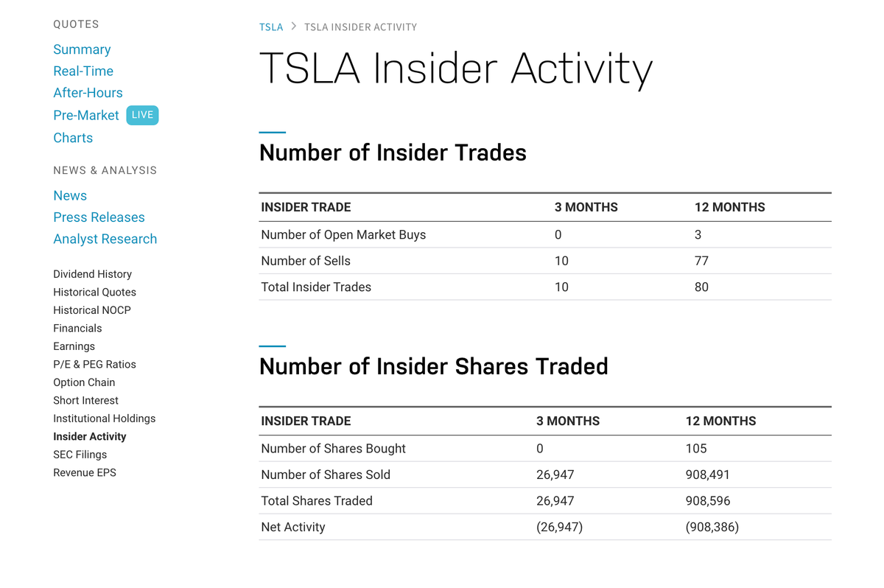Viewport: 884px width, 588px height.
Task: Open Historical NOCP page
Action: point(92,310)
